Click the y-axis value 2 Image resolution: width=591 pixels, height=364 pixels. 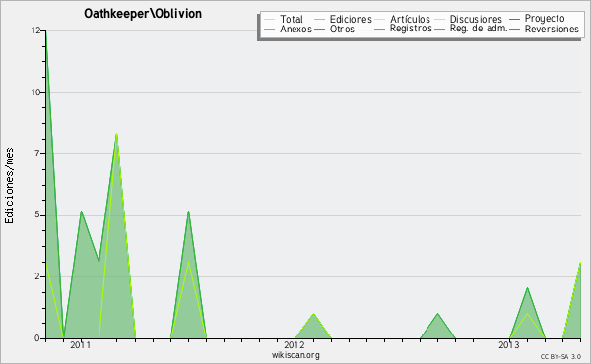click(37, 276)
